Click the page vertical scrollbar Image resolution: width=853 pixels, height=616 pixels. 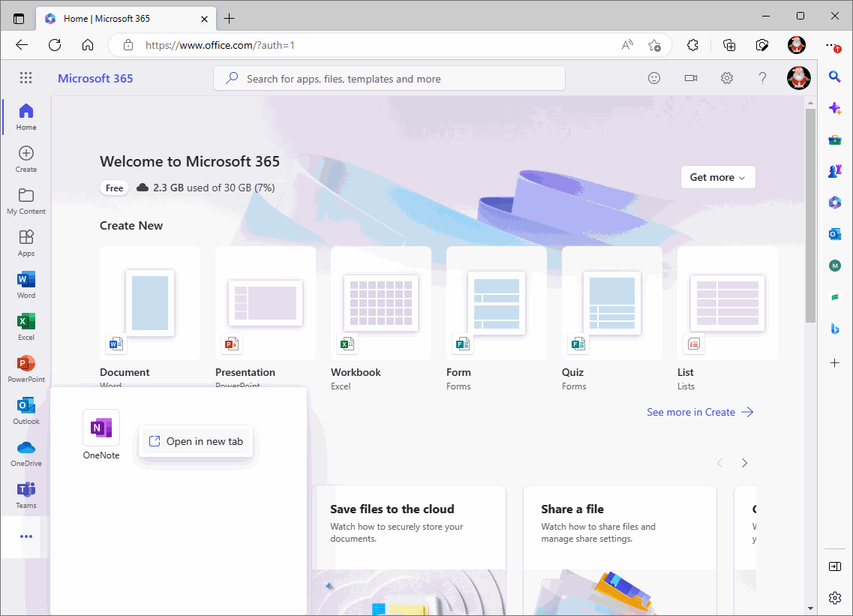(810, 215)
